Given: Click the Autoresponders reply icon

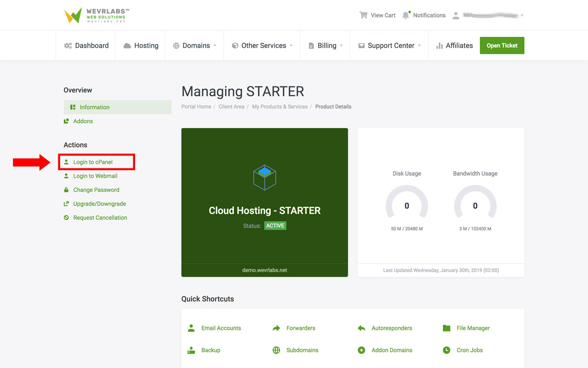Looking at the screenshot, I should (x=362, y=328).
